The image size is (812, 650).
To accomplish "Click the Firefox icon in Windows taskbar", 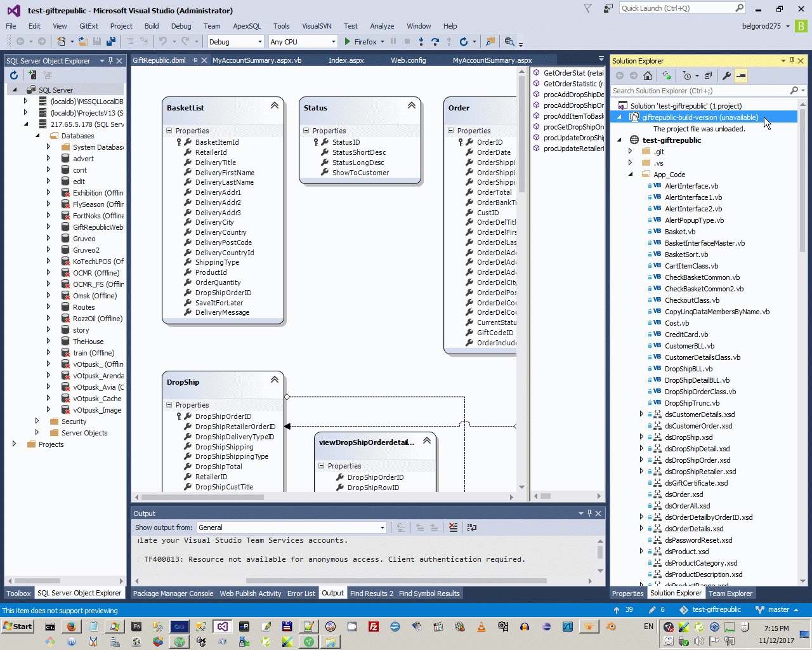I will click(x=71, y=627).
